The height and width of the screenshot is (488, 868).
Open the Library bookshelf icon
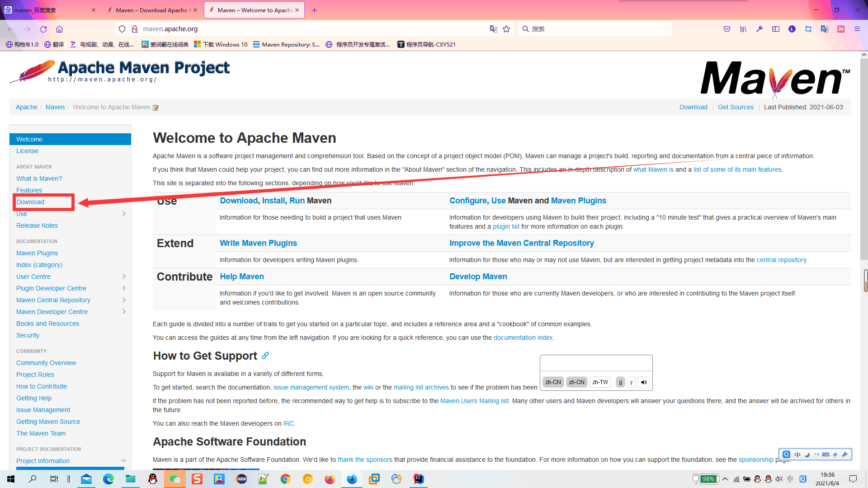tap(743, 29)
